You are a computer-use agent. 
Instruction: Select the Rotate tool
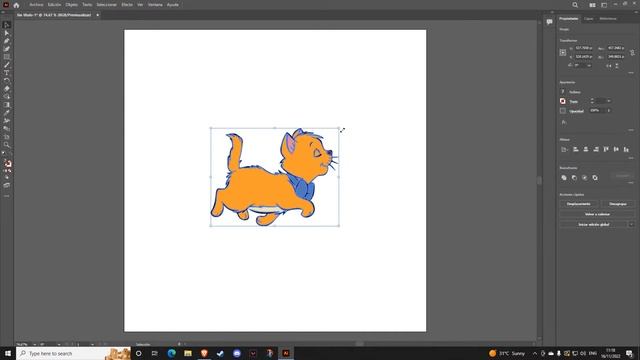click(x=7, y=80)
